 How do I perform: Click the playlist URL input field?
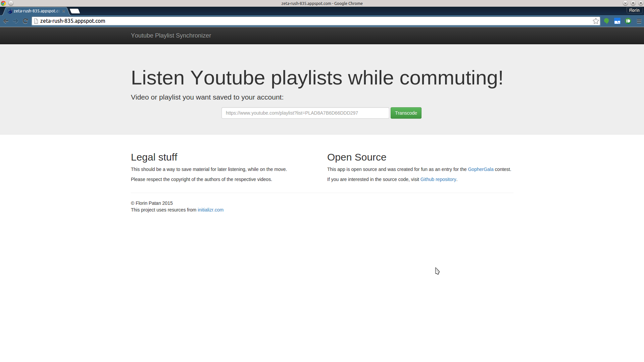pos(305,113)
